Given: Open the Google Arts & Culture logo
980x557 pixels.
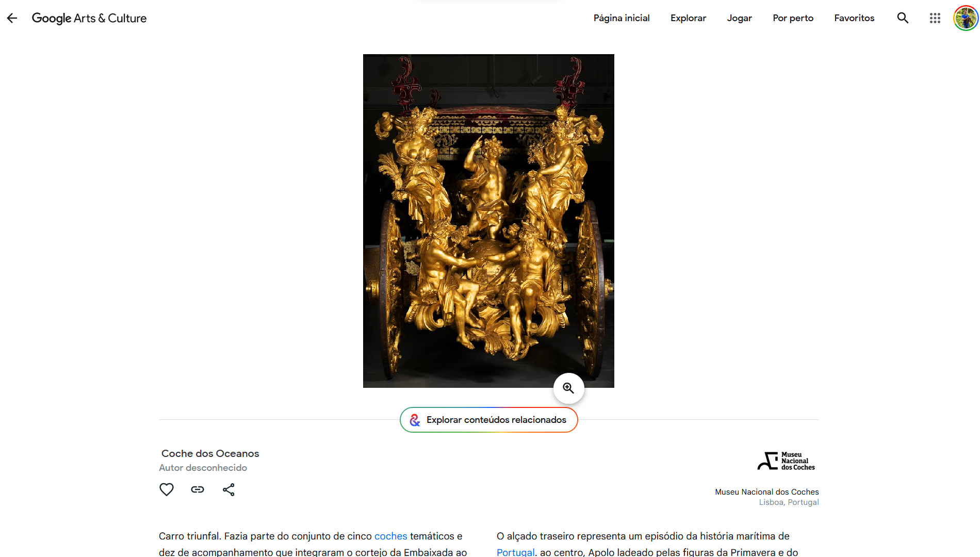Looking at the screenshot, I should pyautogui.click(x=89, y=18).
